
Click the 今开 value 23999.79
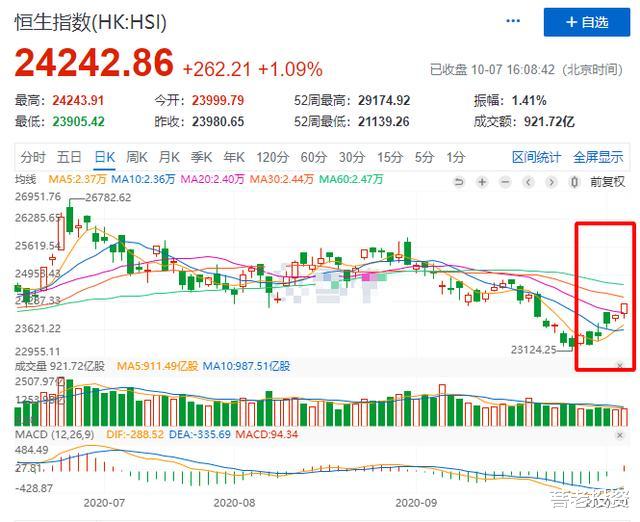[x=218, y=100]
